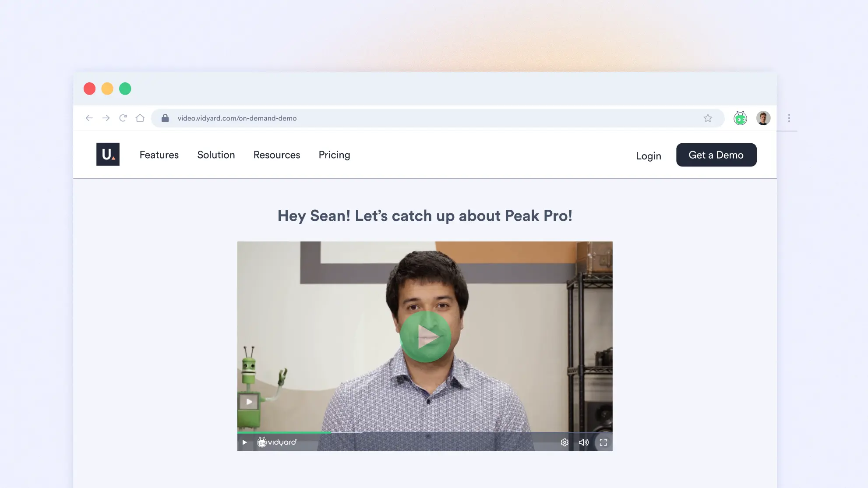Click the Get a Demo button
Image resolution: width=868 pixels, height=488 pixels.
click(716, 155)
